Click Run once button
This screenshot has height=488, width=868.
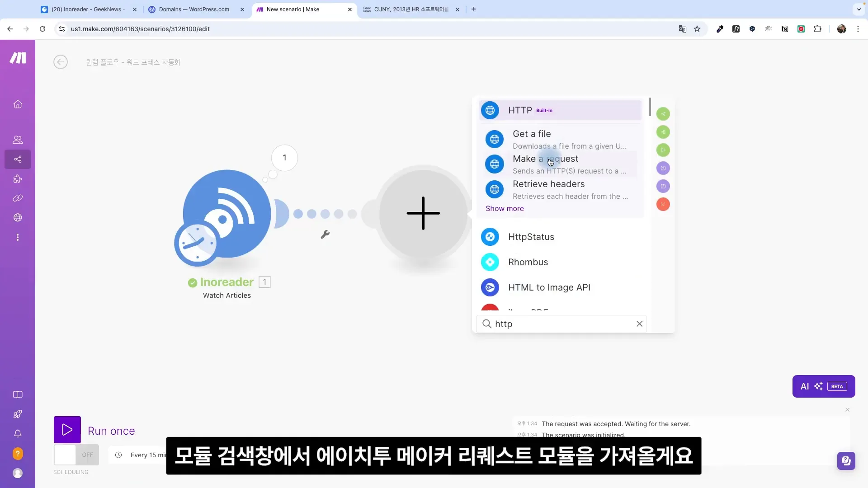[x=95, y=430]
